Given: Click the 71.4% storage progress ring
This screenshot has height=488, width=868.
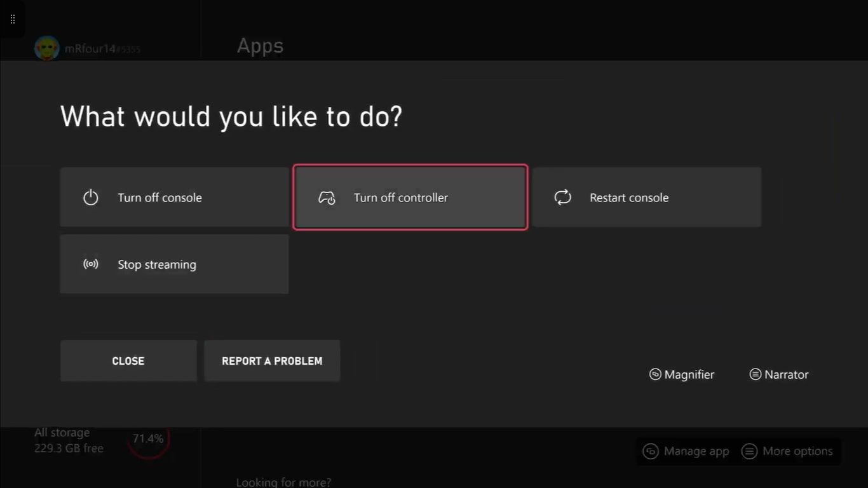Looking at the screenshot, I should point(149,438).
